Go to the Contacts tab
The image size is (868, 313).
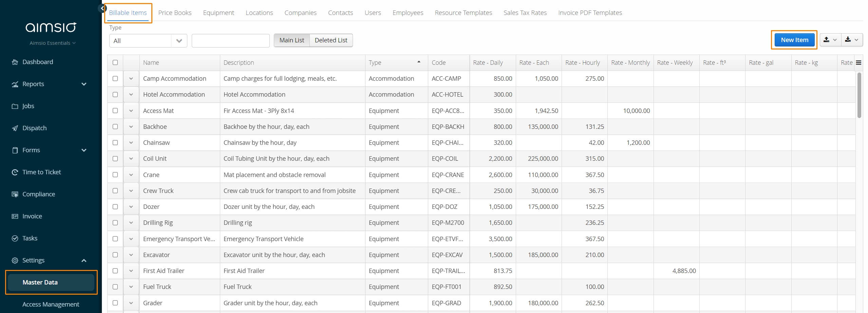[x=340, y=13]
